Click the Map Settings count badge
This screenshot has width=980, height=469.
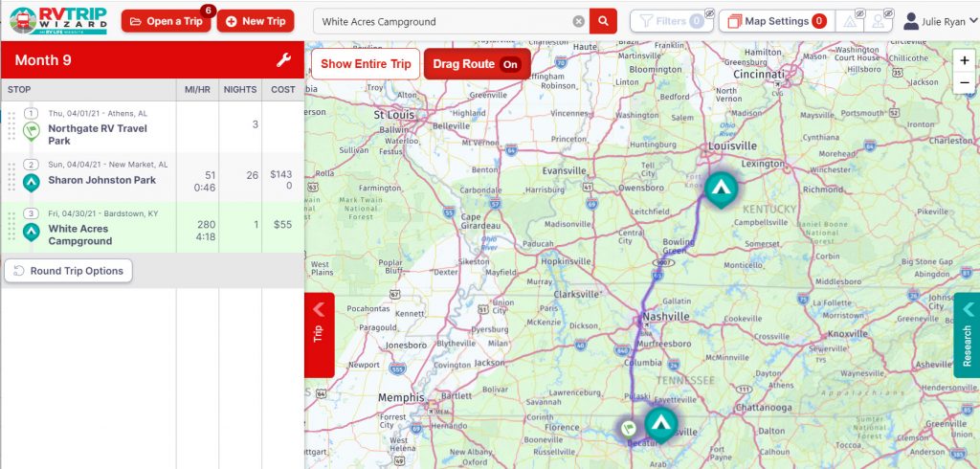click(x=819, y=21)
